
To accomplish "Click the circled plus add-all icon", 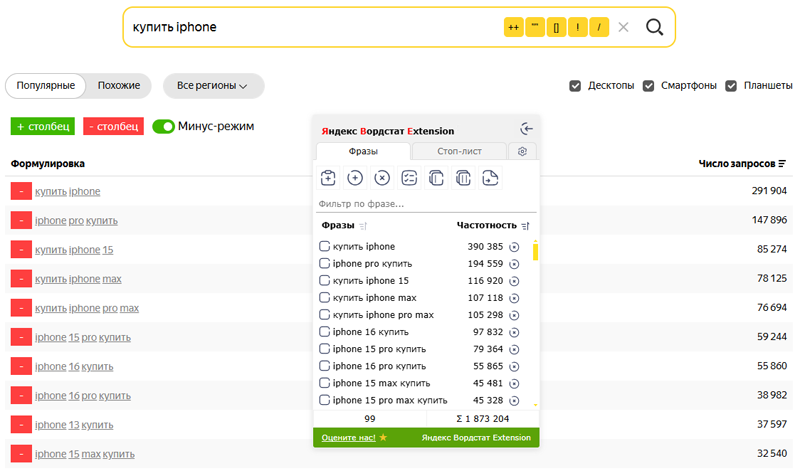I will pyautogui.click(x=355, y=178).
